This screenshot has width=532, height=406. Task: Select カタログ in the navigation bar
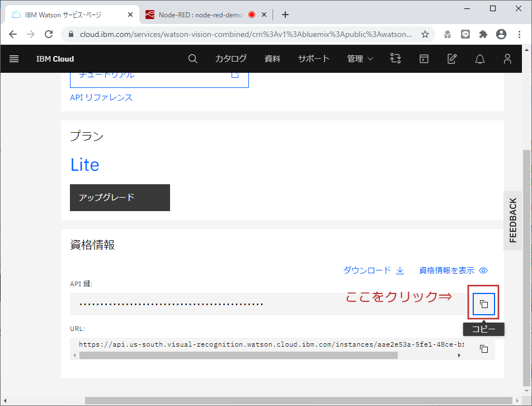230,59
